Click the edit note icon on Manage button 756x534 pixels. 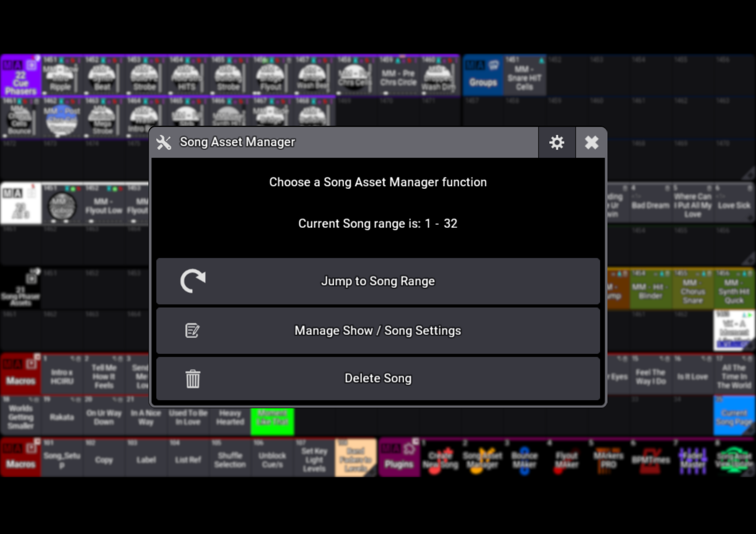(x=192, y=331)
